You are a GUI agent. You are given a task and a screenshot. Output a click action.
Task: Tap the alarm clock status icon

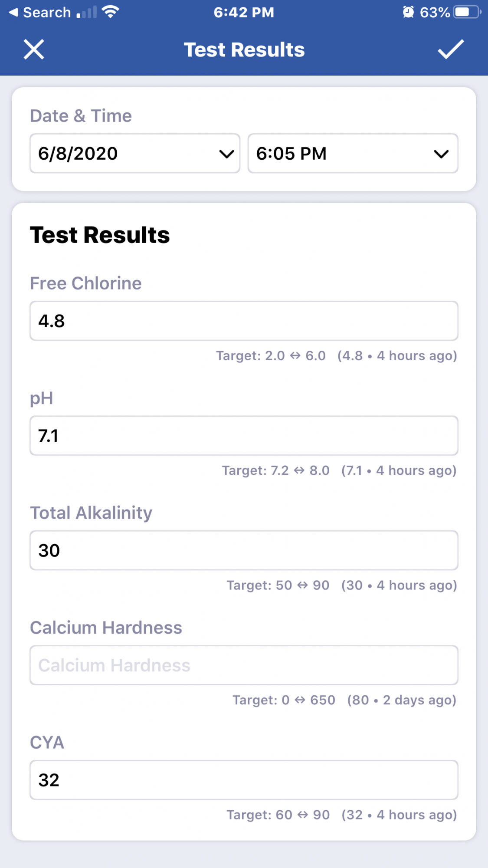pyautogui.click(x=408, y=12)
